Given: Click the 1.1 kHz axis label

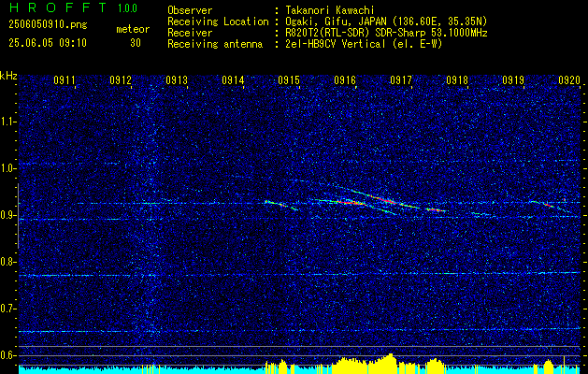Looking at the screenshot, I should click(7, 122).
